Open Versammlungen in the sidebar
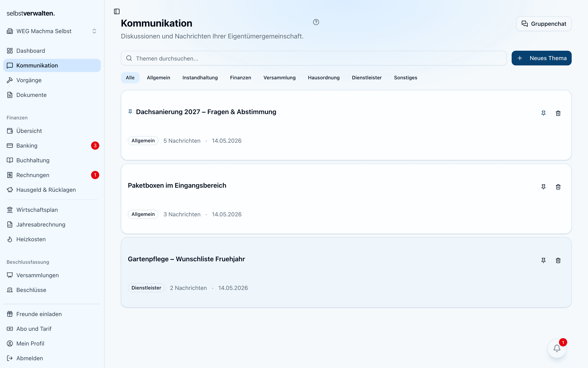This screenshot has height=368, width=588. click(52, 275)
